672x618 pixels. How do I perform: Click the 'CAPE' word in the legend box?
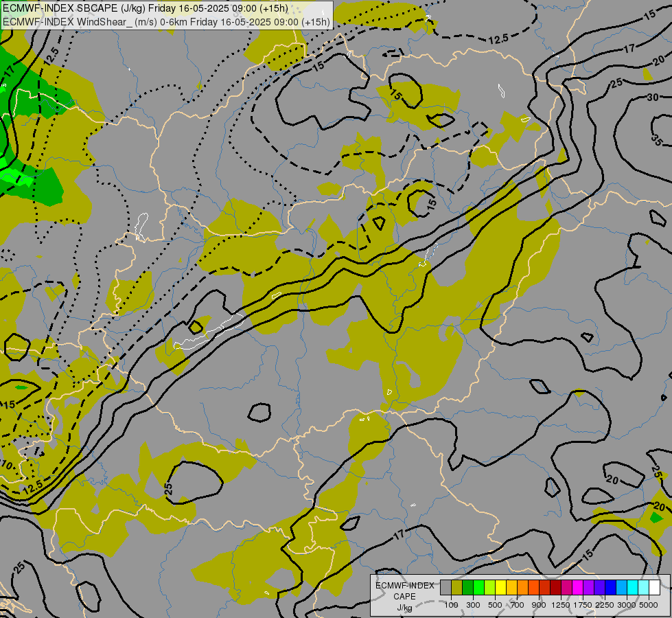pyautogui.click(x=404, y=597)
